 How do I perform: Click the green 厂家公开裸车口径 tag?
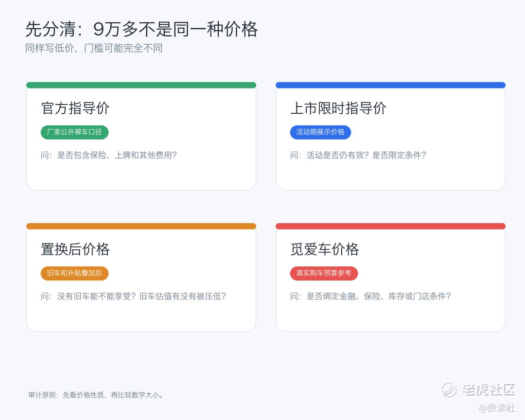(75, 132)
